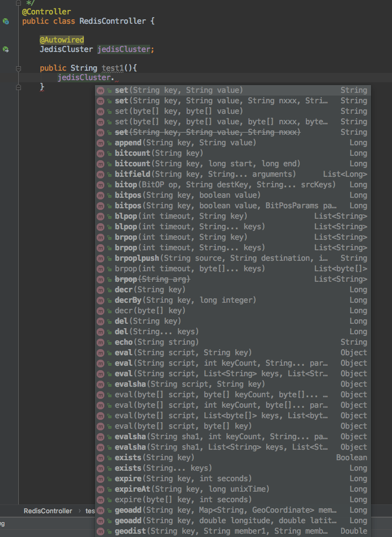
Task: Select expire(byte[] key, int seconds) entry
Action: (x=233, y=500)
